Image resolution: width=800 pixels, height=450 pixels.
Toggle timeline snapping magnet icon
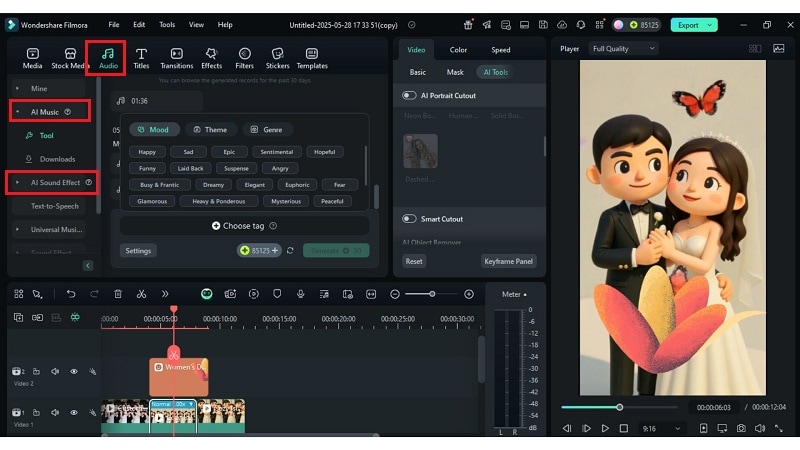point(75,317)
